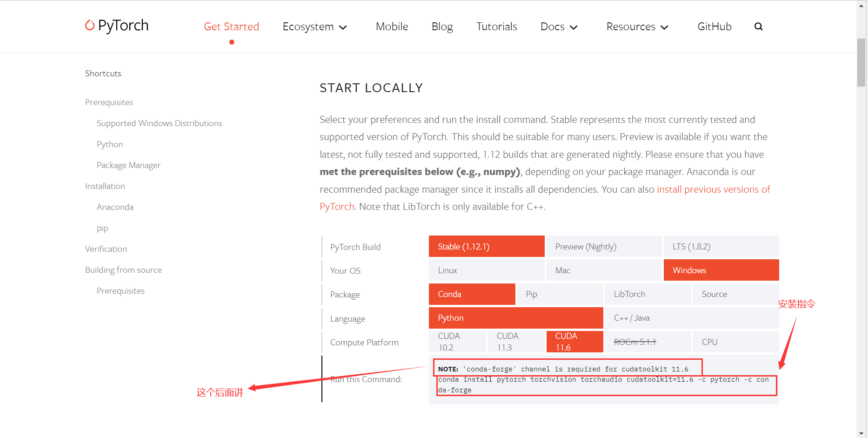Screen dimensions: 868x438
Task: Open the Tutorials menu item
Action: [x=496, y=27]
